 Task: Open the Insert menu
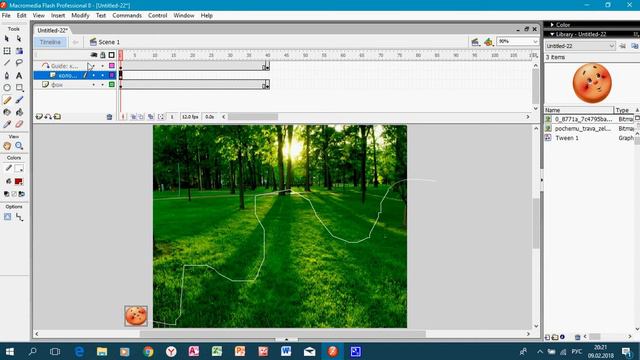pyautogui.click(x=58, y=16)
